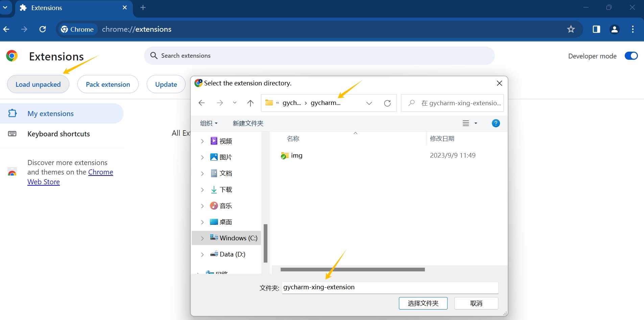Expand the 下载 tree node
The height and width of the screenshot is (320, 644).
pos(202,190)
